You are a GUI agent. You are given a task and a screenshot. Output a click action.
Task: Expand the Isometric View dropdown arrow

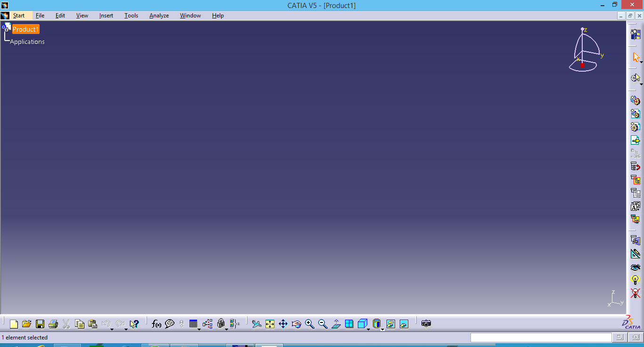368,329
